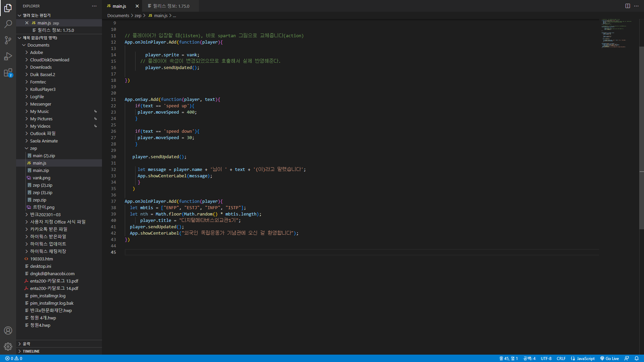Select main.js in the zep folder tree
This screenshot has width=644, height=362.
59,163
